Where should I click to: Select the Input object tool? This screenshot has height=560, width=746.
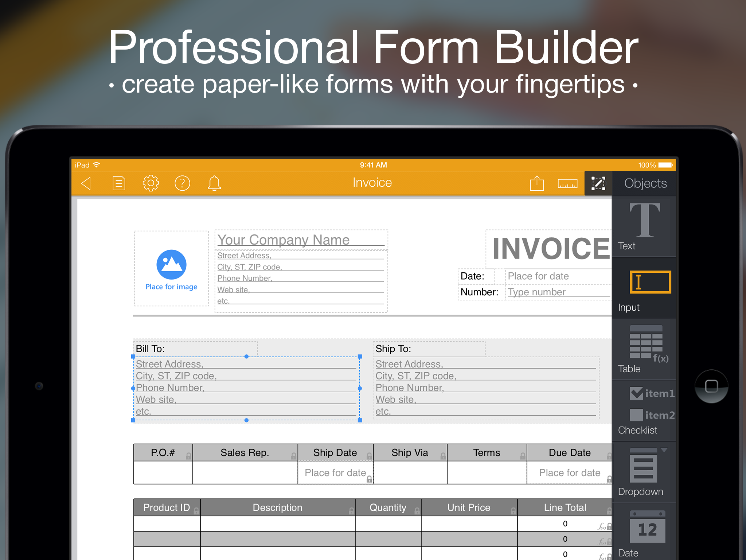644,288
